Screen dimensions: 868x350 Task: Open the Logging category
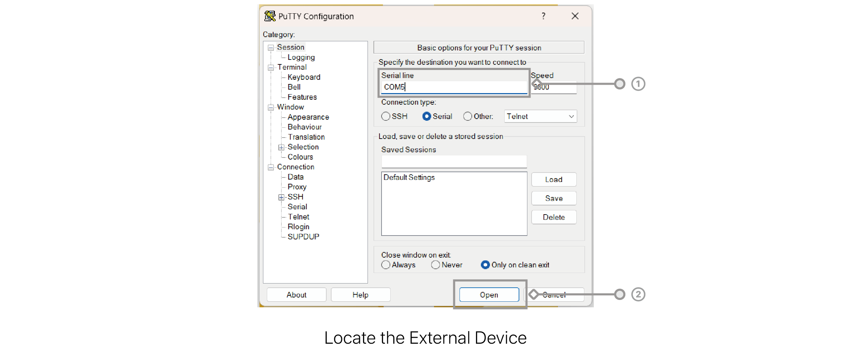(x=301, y=57)
